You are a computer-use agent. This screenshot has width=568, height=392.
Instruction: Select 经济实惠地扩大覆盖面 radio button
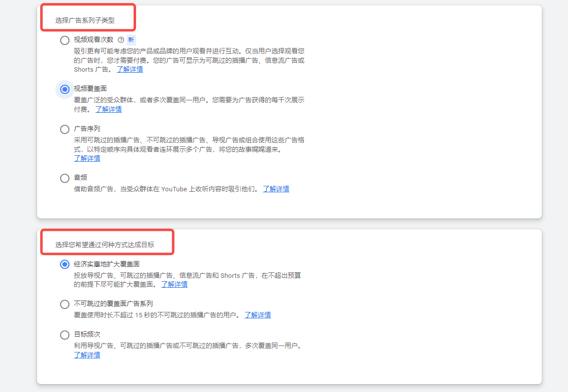click(65, 264)
